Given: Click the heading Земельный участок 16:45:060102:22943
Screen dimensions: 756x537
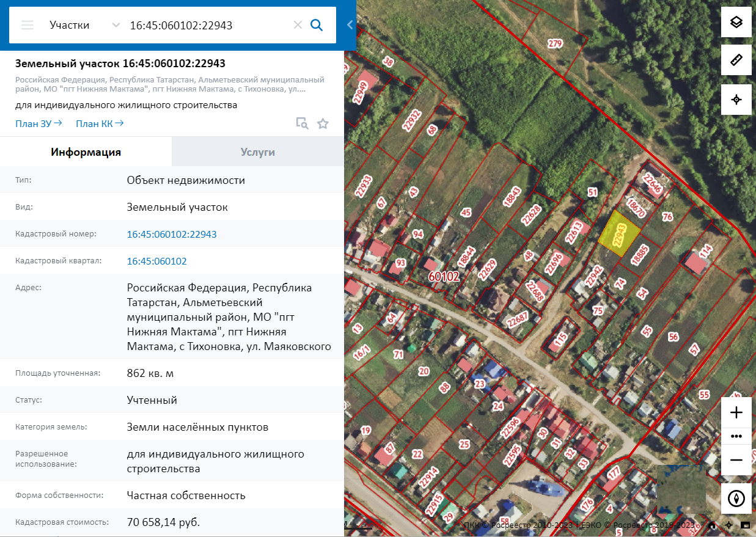Looking at the screenshot, I should point(120,64).
